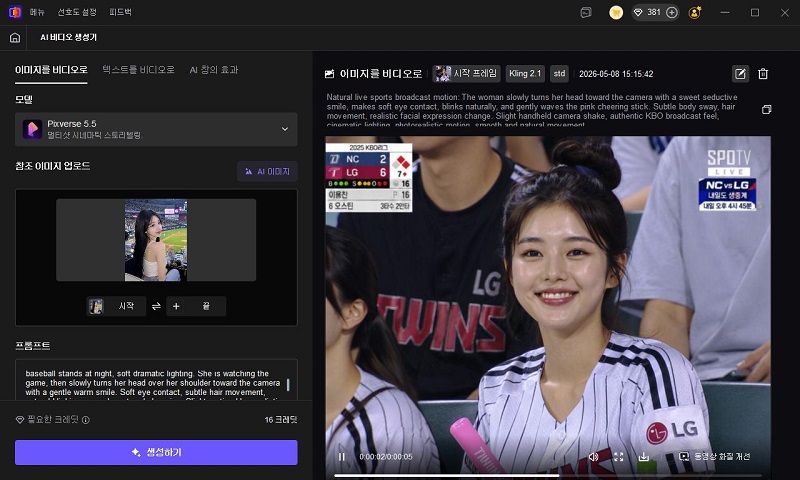Select the uploaded reference image thumbnail

click(156, 240)
